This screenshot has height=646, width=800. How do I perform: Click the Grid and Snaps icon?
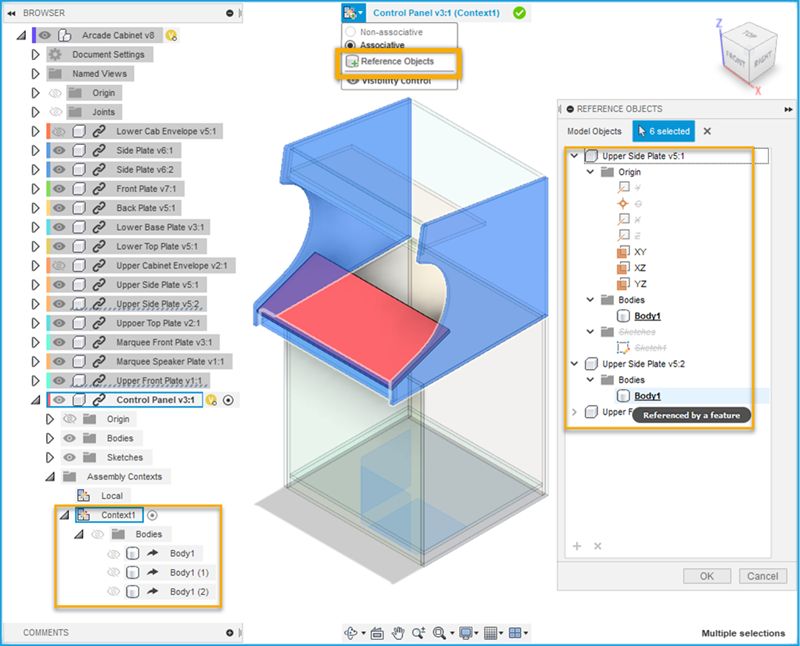(489, 631)
